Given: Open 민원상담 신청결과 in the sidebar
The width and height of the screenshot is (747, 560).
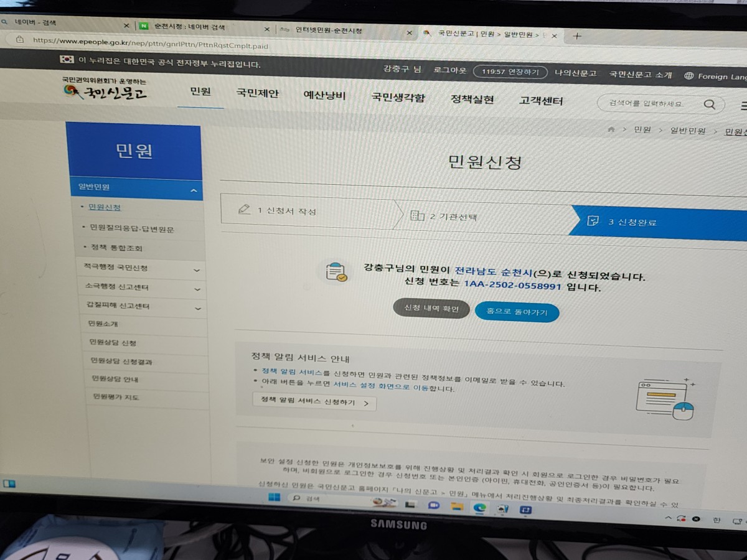Looking at the screenshot, I should tap(121, 362).
